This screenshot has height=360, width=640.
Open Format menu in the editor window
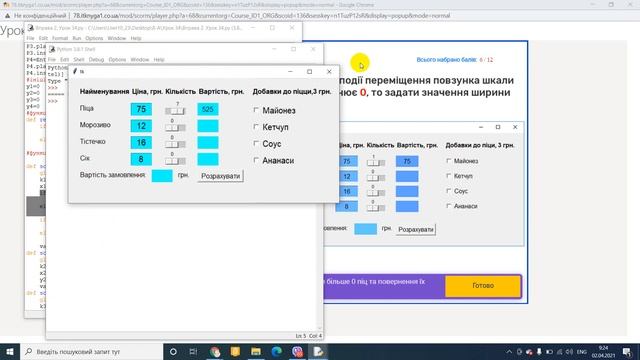point(60,38)
